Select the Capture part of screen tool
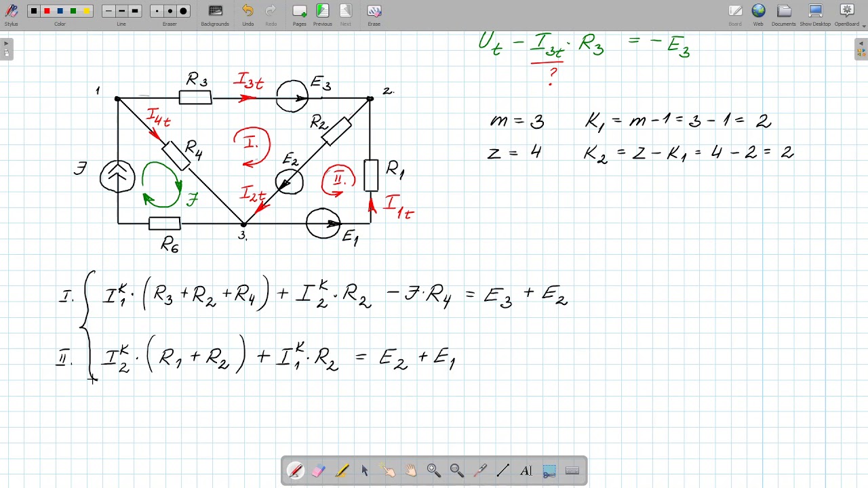Viewport: 868px width, 488px height. 549,470
